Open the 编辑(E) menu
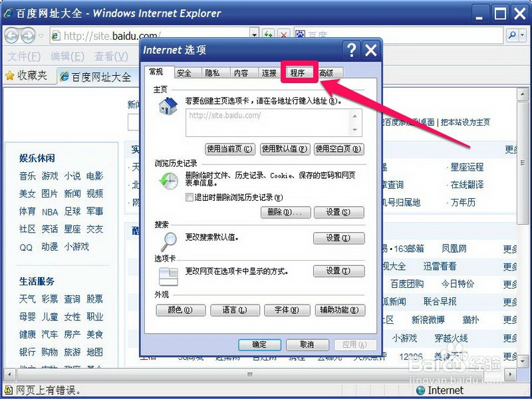Screen dimensions: 532x399 click(68, 57)
